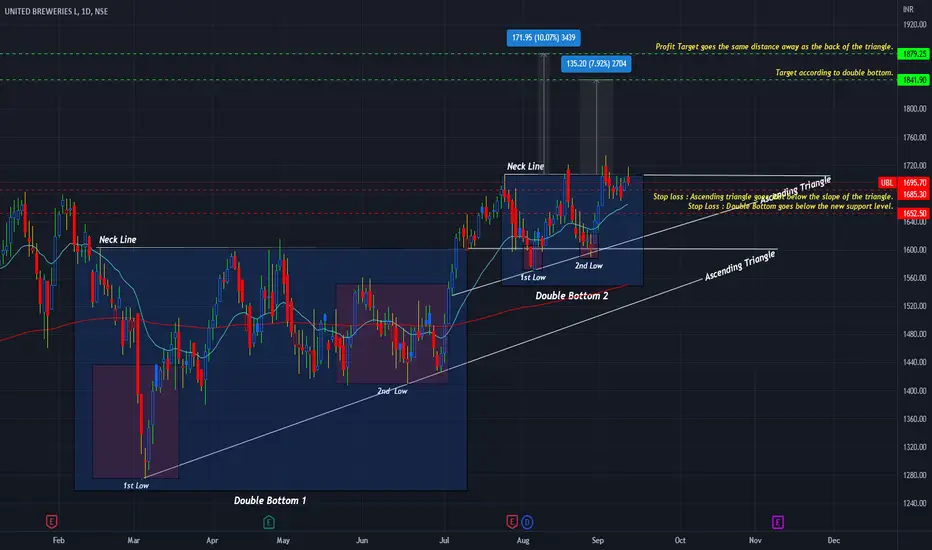Viewport: 932px width, 550px height.
Task: Select the Double Bottom 2 label
Action: pos(572,296)
